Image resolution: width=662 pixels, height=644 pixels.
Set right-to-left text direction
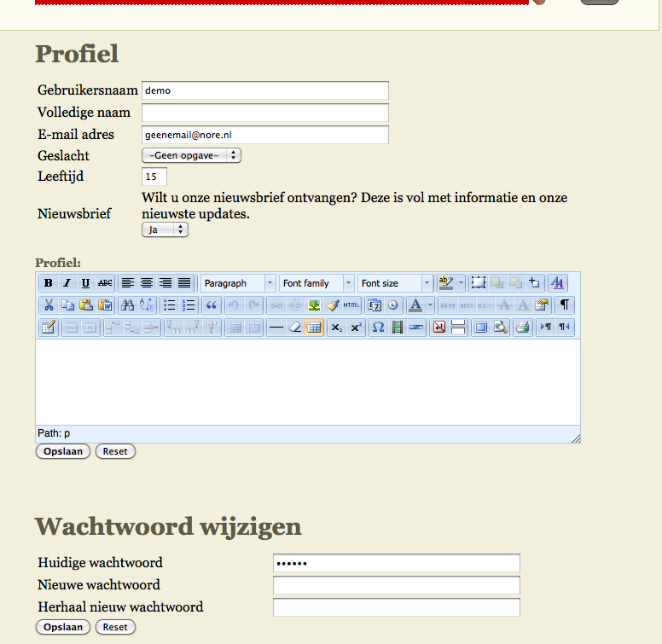(565, 327)
